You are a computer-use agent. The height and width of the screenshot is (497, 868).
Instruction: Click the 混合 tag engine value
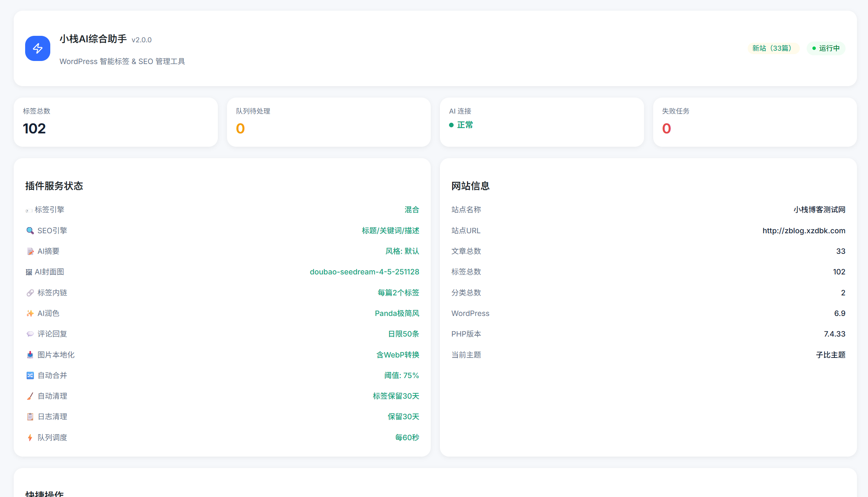click(412, 210)
